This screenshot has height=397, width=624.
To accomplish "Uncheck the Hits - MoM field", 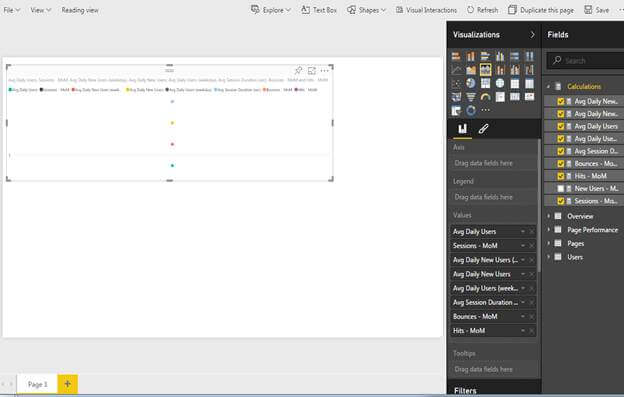I will 561,176.
